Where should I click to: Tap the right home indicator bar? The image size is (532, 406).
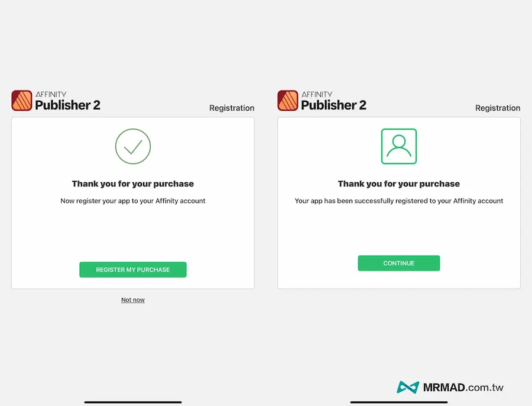click(x=398, y=402)
